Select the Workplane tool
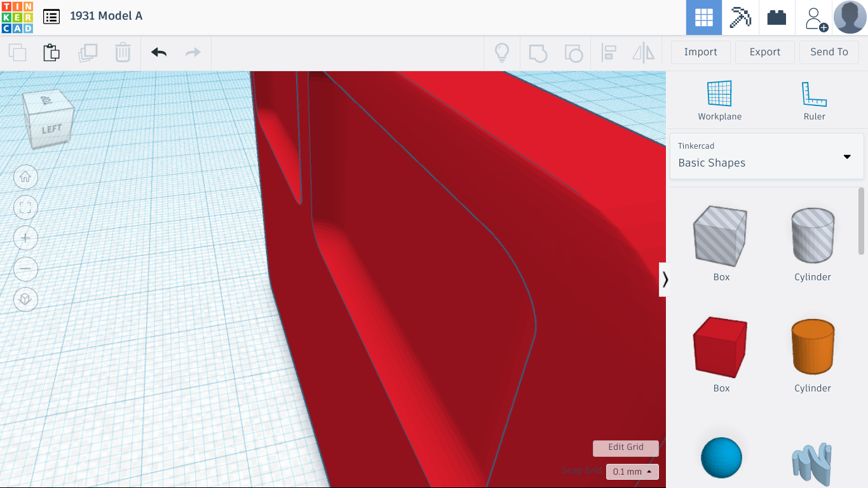Screen dimensions: 868x488 720,100
